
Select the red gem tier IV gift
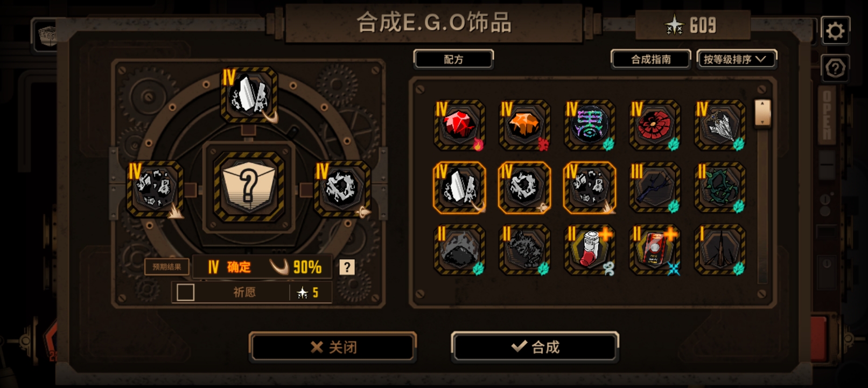point(459,125)
